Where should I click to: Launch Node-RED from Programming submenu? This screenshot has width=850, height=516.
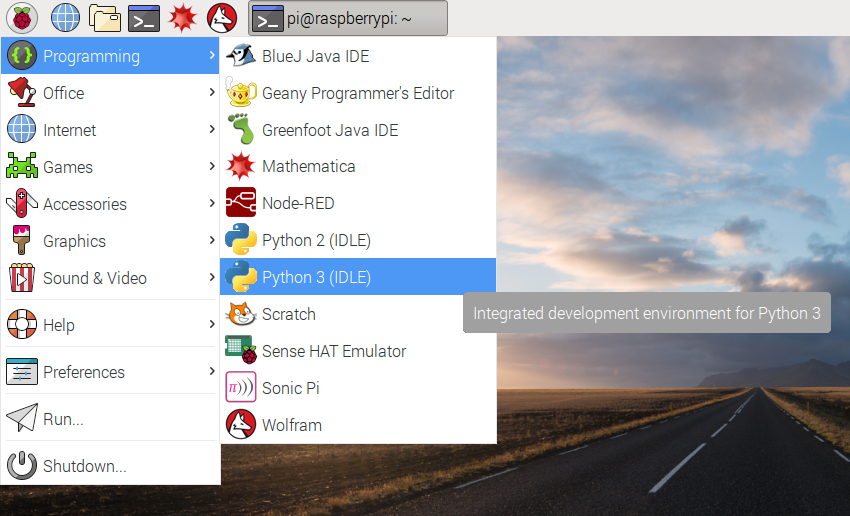[x=358, y=203]
